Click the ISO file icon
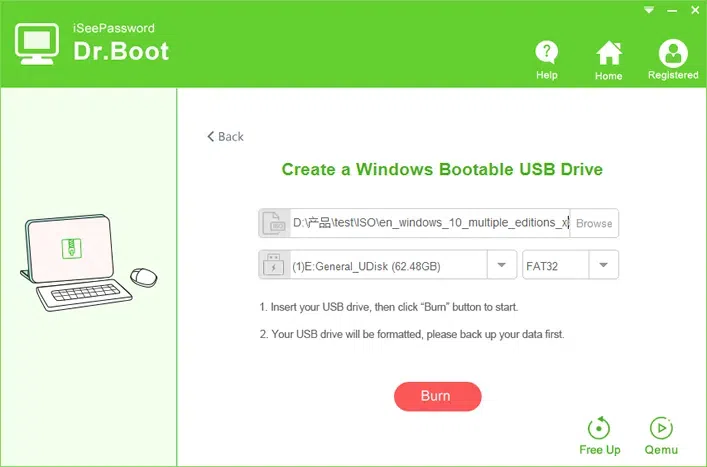 click(273, 223)
